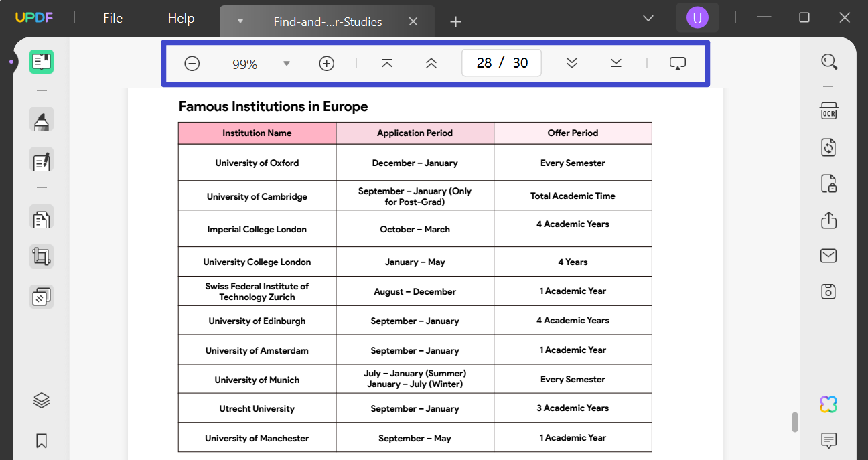Screen dimensions: 868x460
Task: Open Reader mode in left sidebar
Action: click(x=42, y=62)
